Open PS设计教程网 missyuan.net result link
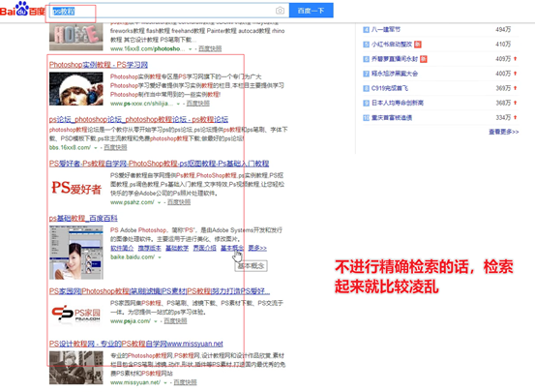The height and width of the screenshot is (392, 535). [135, 344]
